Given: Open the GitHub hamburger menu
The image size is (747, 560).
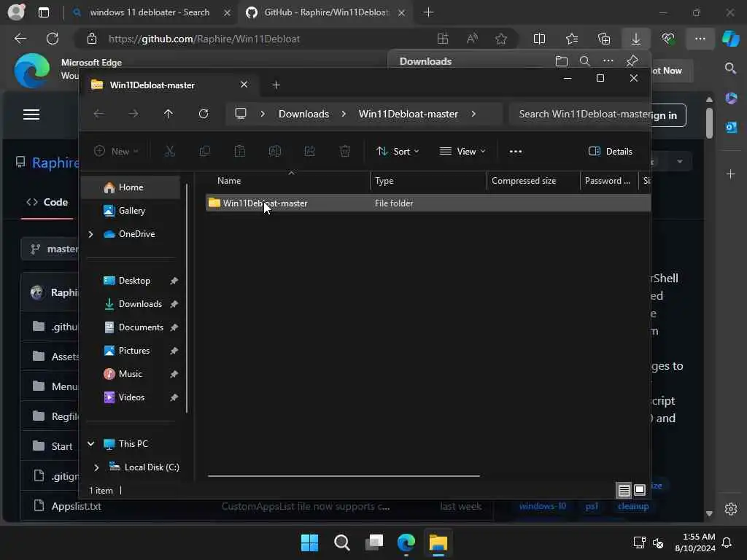Looking at the screenshot, I should [31, 114].
